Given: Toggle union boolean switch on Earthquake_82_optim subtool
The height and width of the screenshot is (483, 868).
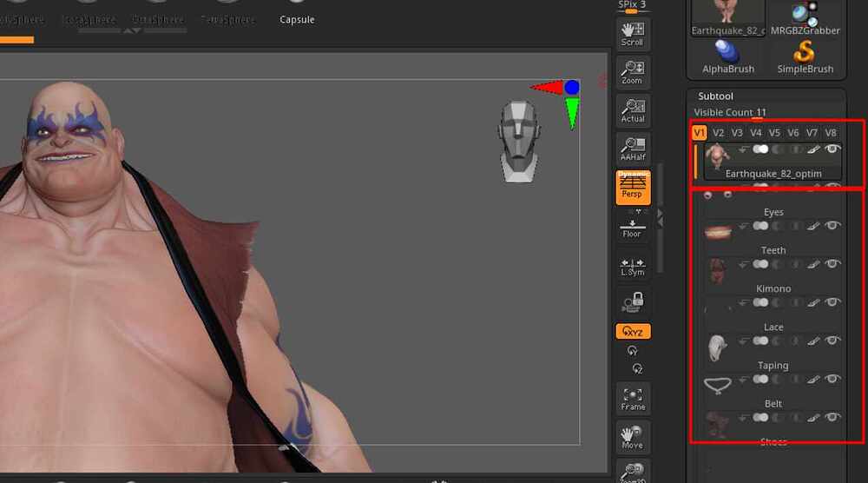Looking at the screenshot, I should pos(760,149).
